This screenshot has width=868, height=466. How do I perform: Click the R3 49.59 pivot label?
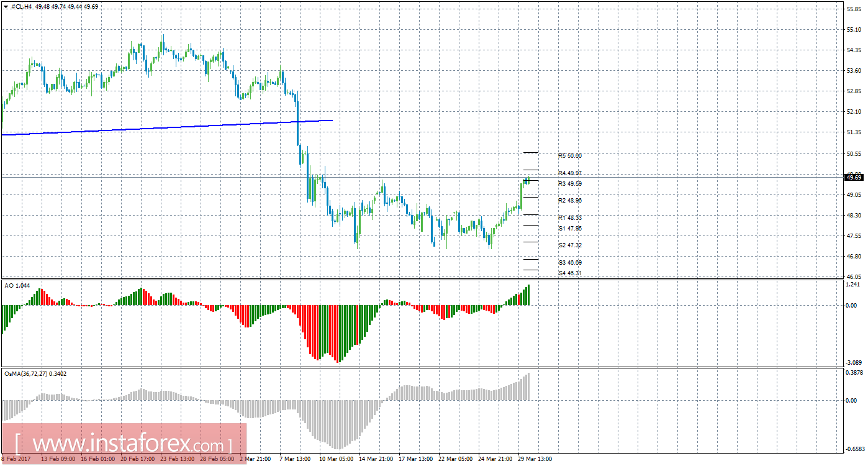(x=570, y=184)
